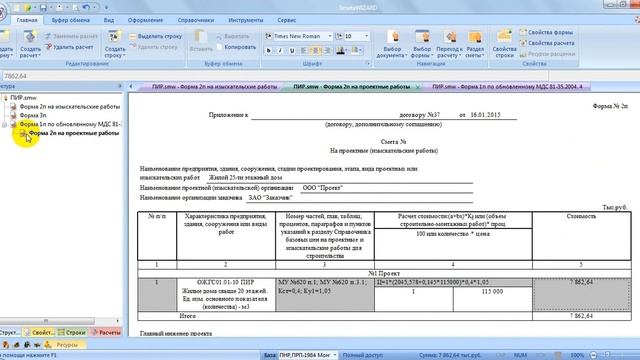Switch to the Справочники ribbon tab
Screen dimensions: 640x360
click(196, 20)
